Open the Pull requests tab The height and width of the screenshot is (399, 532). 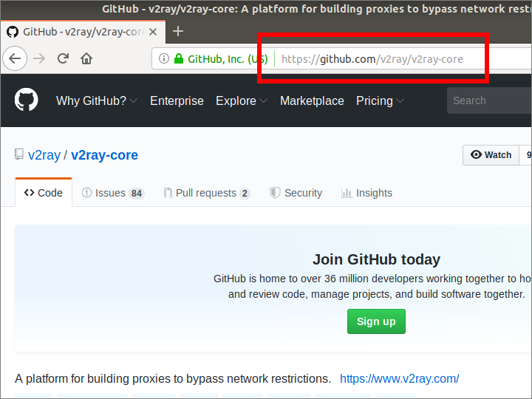point(206,193)
